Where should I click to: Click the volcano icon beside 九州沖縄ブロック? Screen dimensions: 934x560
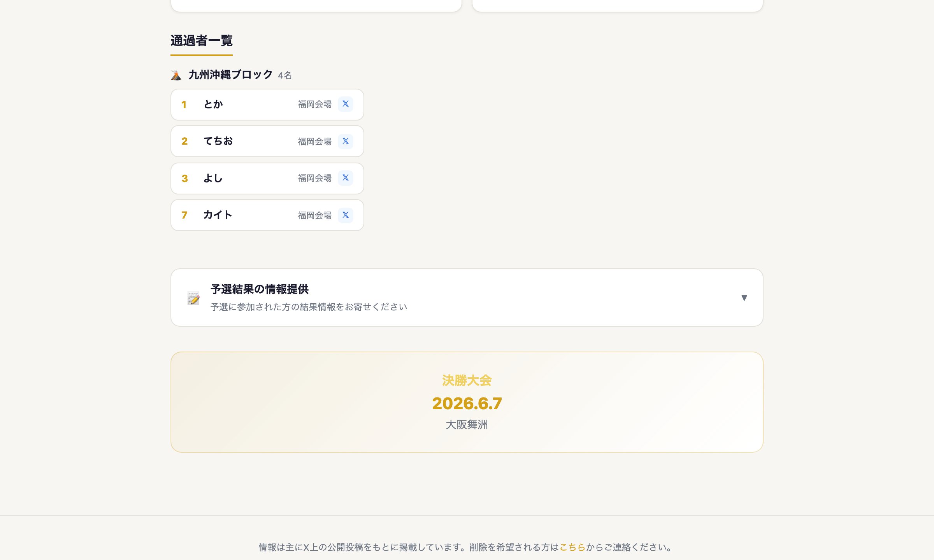tap(176, 75)
